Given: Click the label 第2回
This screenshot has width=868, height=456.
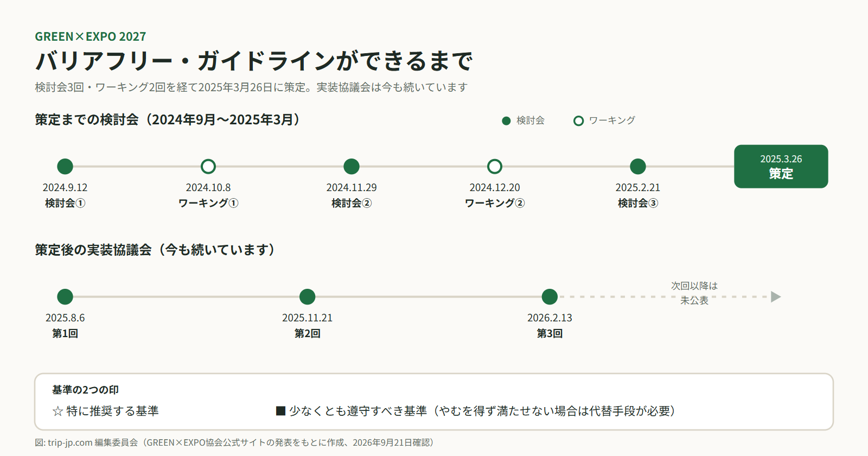Looking at the screenshot, I should 308,333.
